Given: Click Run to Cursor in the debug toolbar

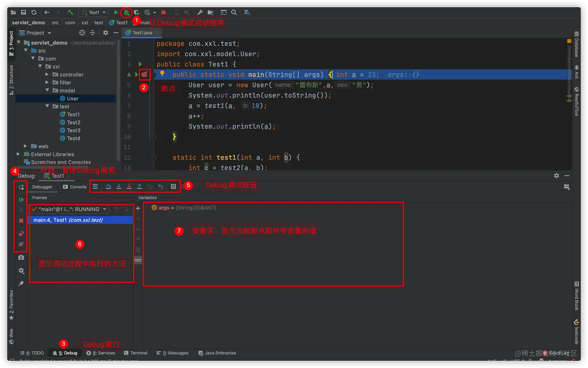Looking at the screenshot, I should [x=160, y=187].
